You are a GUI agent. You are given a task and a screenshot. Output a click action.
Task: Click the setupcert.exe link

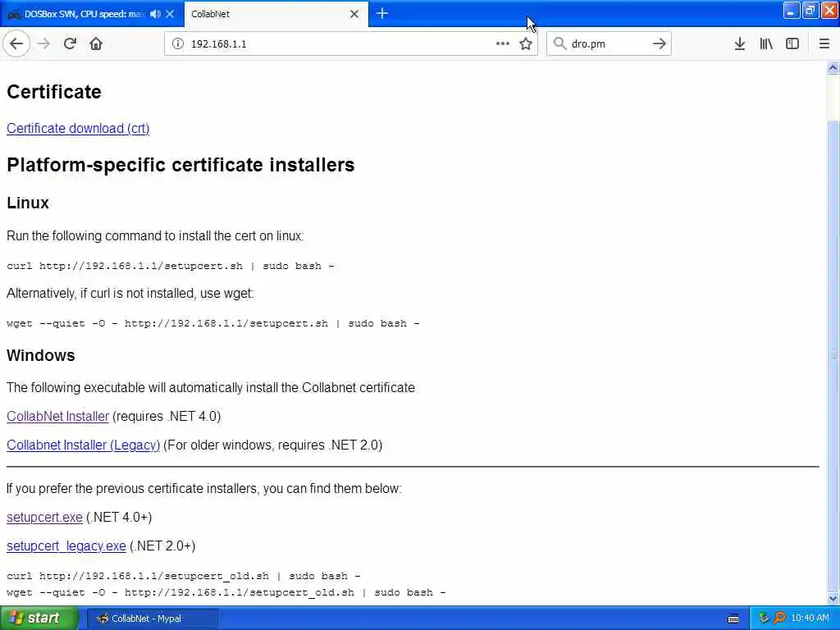44,517
